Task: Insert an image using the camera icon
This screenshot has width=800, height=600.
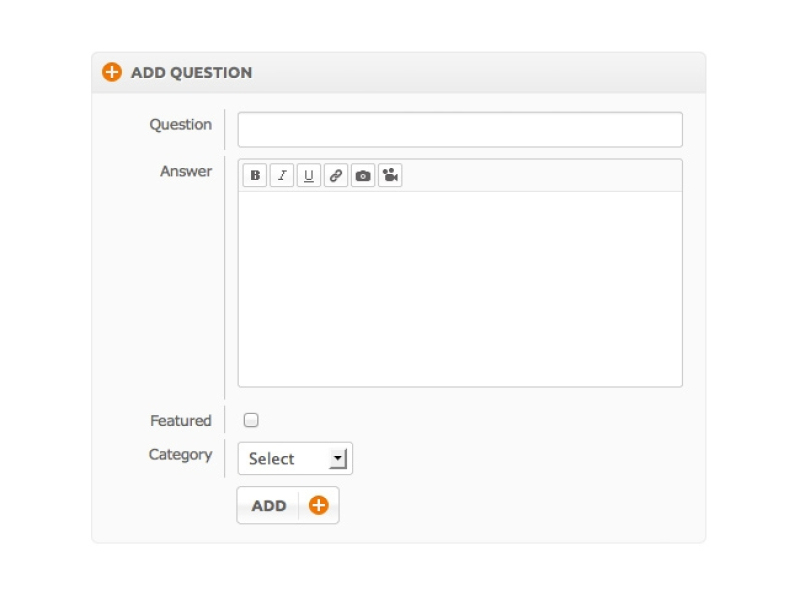Action: click(x=363, y=176)
